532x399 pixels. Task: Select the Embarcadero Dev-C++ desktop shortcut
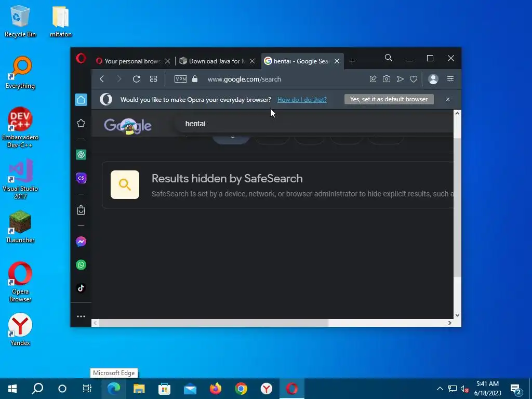(x=20, y=128)
